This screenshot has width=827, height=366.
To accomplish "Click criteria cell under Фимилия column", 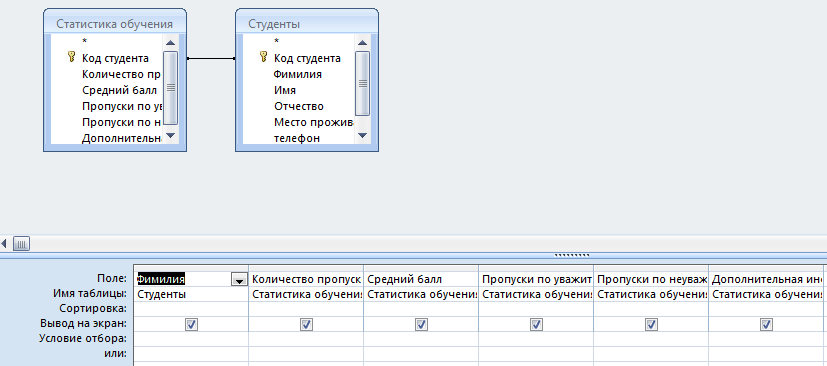I will [x=191, y=339].
